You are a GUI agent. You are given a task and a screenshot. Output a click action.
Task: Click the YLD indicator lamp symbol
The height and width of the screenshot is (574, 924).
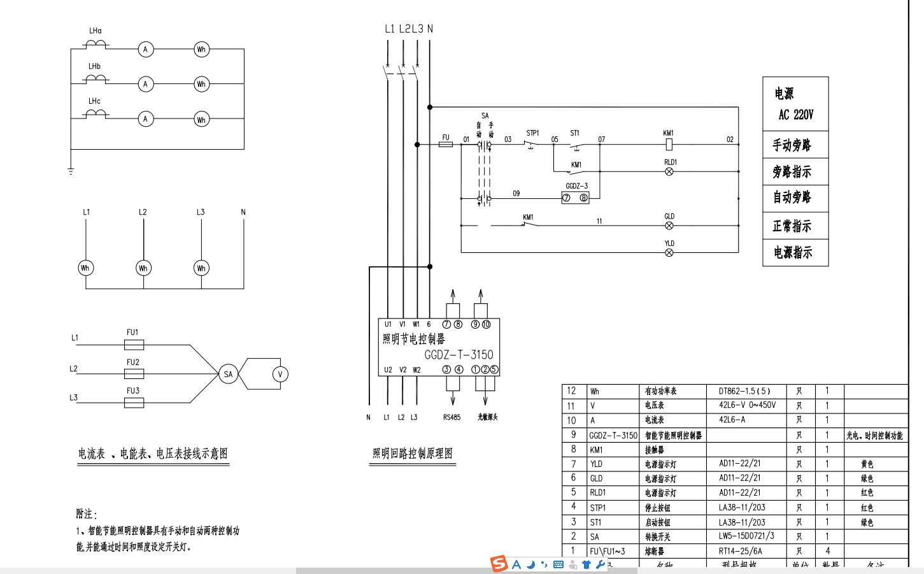pos(669,252)
